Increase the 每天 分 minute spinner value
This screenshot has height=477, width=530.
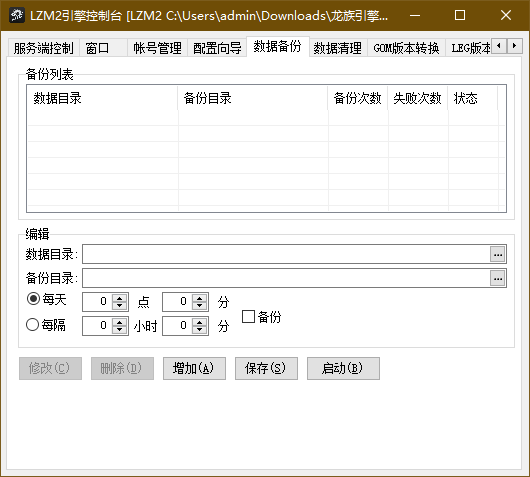tap(199, 298)
